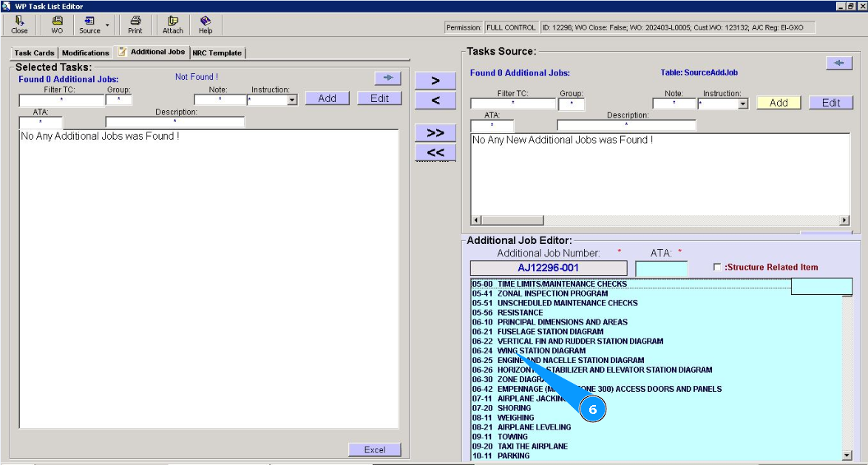The width and height of the screenshot is (868, 465).
Task: Click Tasks Source horizontal scrollbar right arrow
Action: (844, 220)
